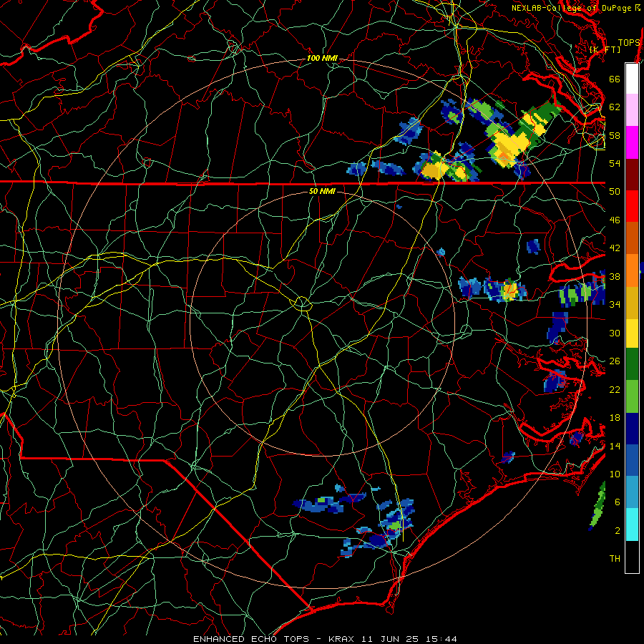Click the yellow legend block beside 30

click(x=632, y=333)
